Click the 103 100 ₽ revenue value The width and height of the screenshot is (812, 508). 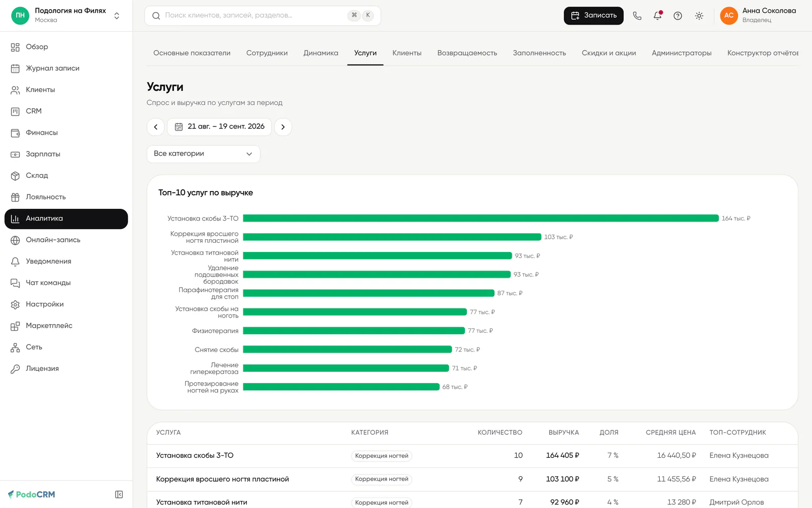point(562,479)
